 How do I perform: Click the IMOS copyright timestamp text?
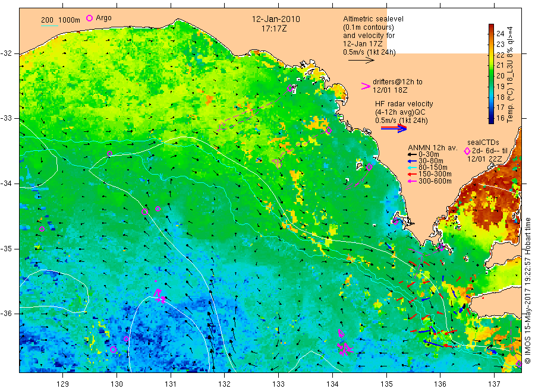tap(527, 291)
